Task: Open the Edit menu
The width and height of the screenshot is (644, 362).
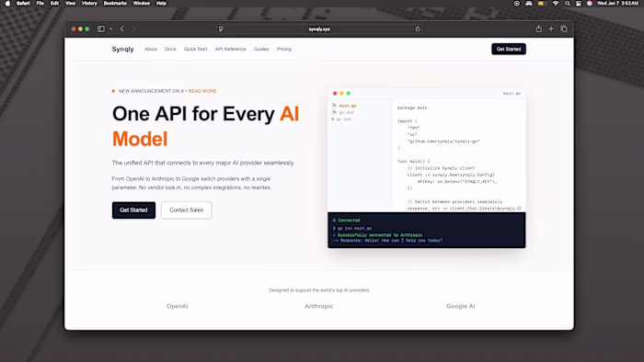Action: coord(54,4)
